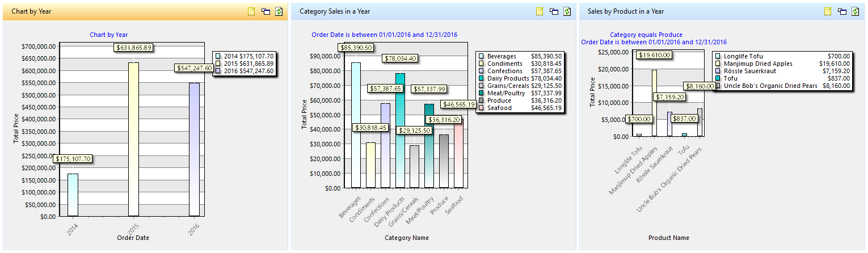Click the yellow note icon in Chart by Year panel

pos(251,11)
